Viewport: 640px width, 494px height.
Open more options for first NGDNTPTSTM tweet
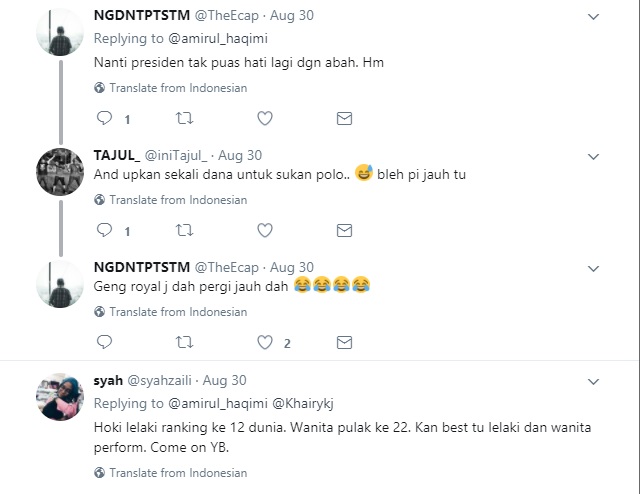593,17
